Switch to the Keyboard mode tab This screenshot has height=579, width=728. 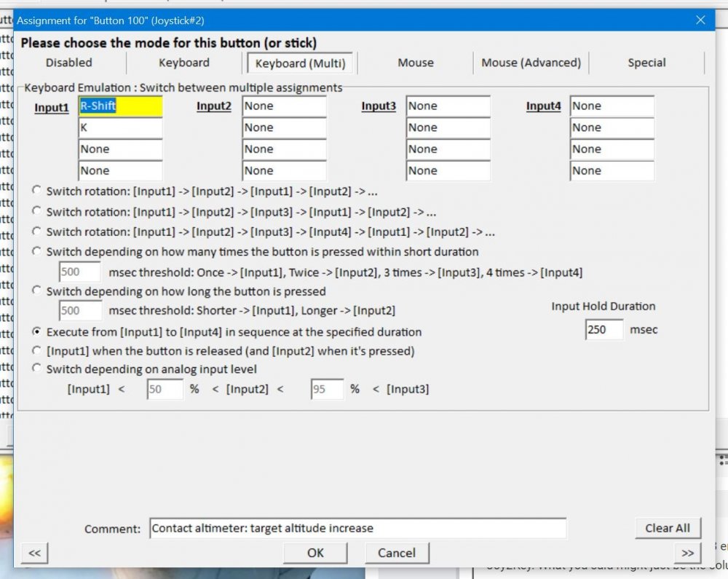[184, 63]
